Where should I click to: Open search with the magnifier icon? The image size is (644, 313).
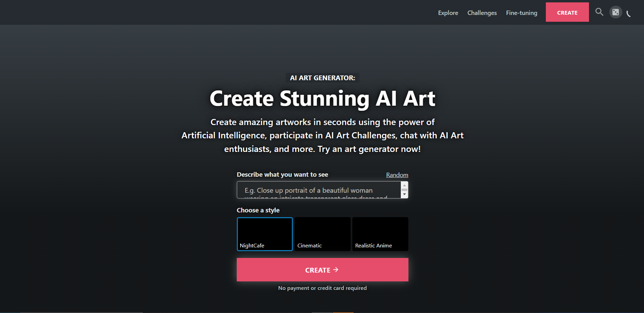(x=599, y=12)
